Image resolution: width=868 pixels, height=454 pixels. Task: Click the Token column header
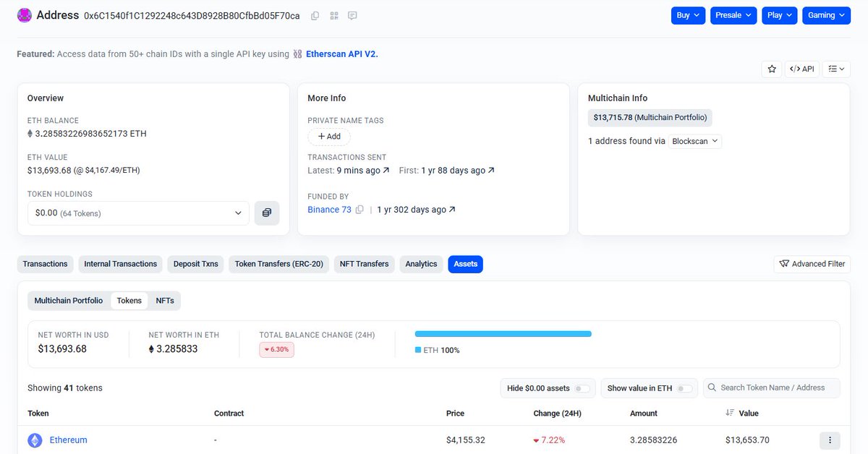pos(38,414)
